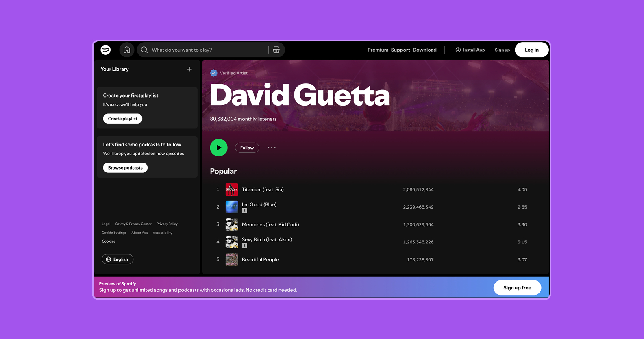
Task: Select track title 'I'm Good (Blue)'
Action: click(x=259, y=204)
